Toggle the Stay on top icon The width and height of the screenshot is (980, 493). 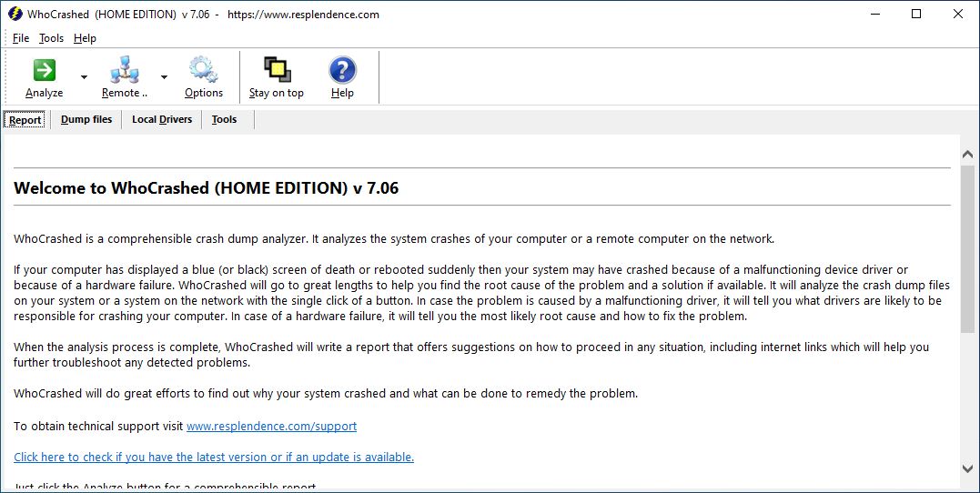coord(277,69)
